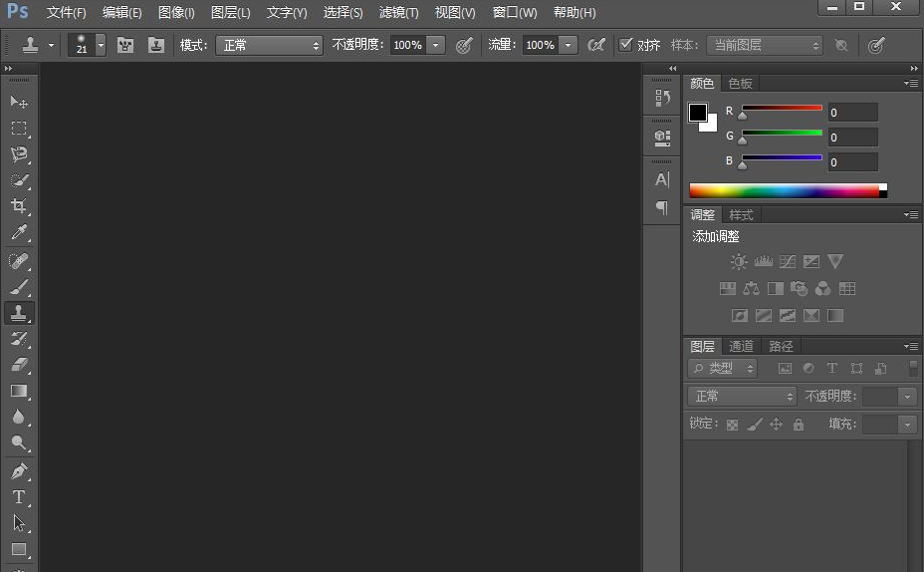The image size is (924, 572).
Task: Select the Gradient tool
Action: coord(19,391)
